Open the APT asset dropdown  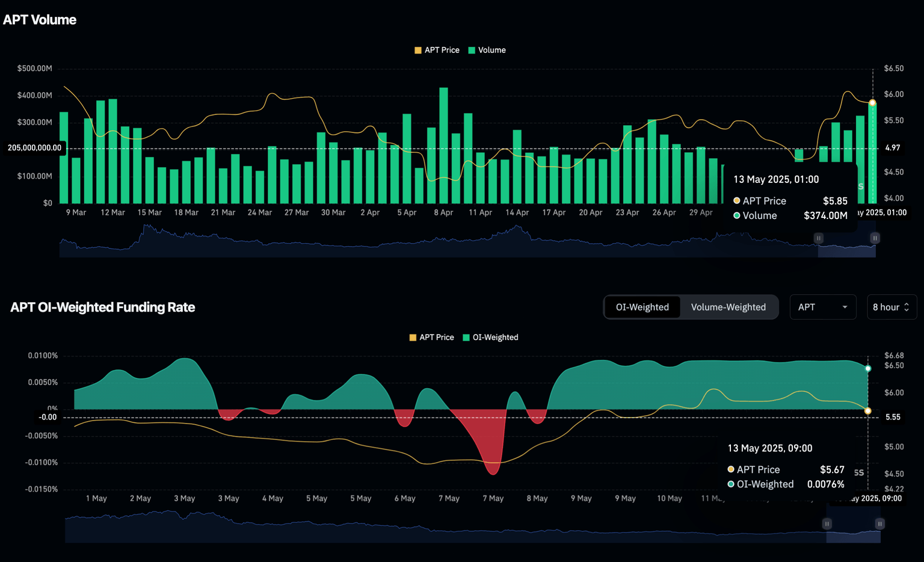click(823, 307)
